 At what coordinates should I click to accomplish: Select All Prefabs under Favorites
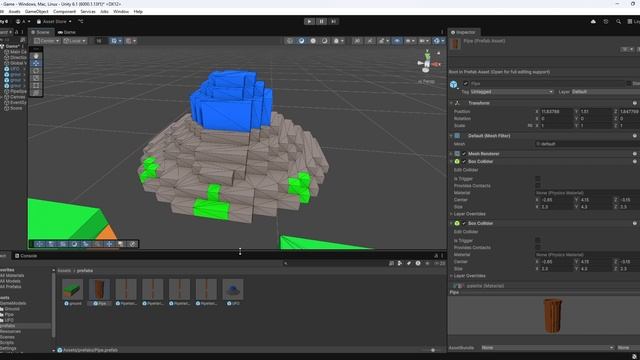11,287
